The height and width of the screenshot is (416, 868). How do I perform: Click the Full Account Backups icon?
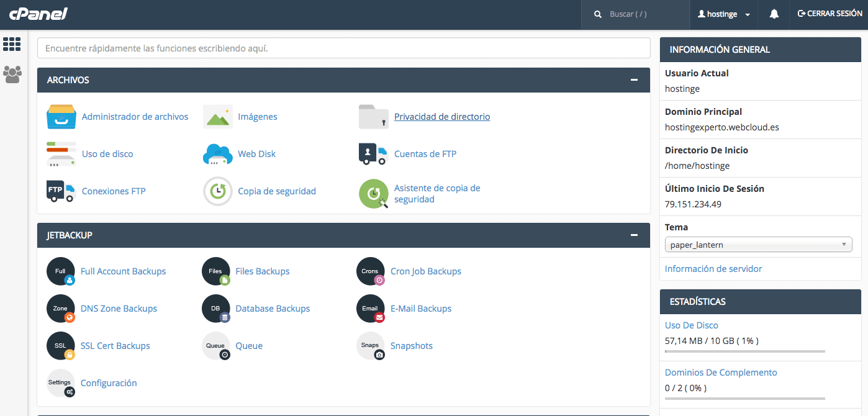61,271
